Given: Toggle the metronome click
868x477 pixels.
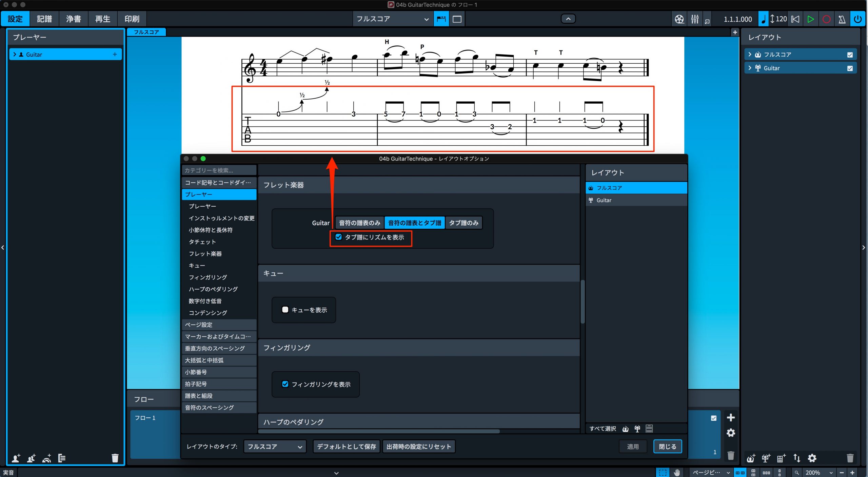Looking at the screenshot, I should [842, 19].
